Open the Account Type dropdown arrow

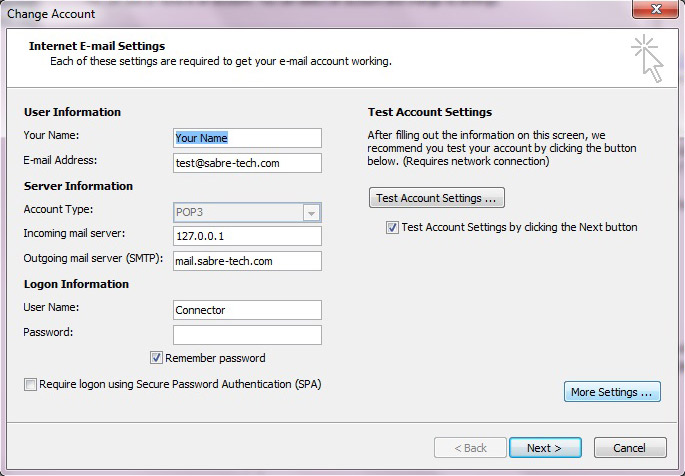coord(311,213)
